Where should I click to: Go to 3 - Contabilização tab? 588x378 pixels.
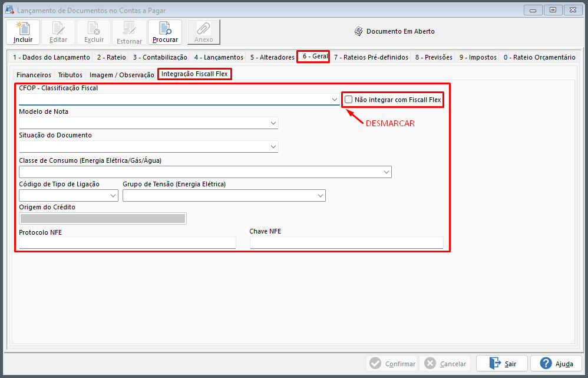click(160, 57)
